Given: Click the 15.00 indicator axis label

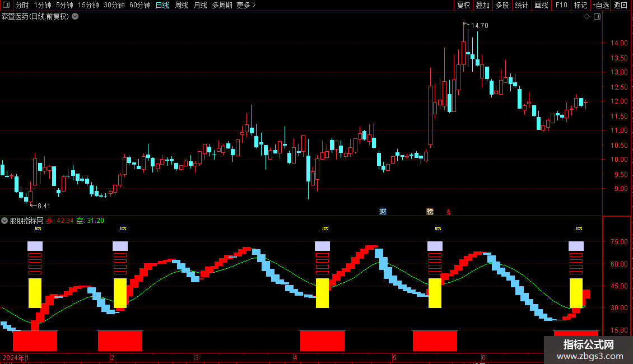Looking at the screenshot, I should point(619,330).
